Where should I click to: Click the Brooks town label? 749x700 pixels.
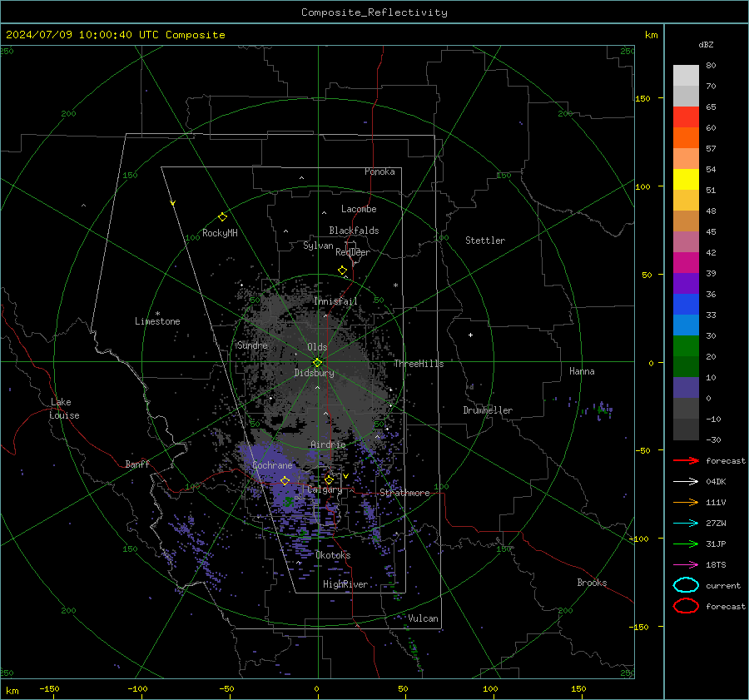click(592, 583)
